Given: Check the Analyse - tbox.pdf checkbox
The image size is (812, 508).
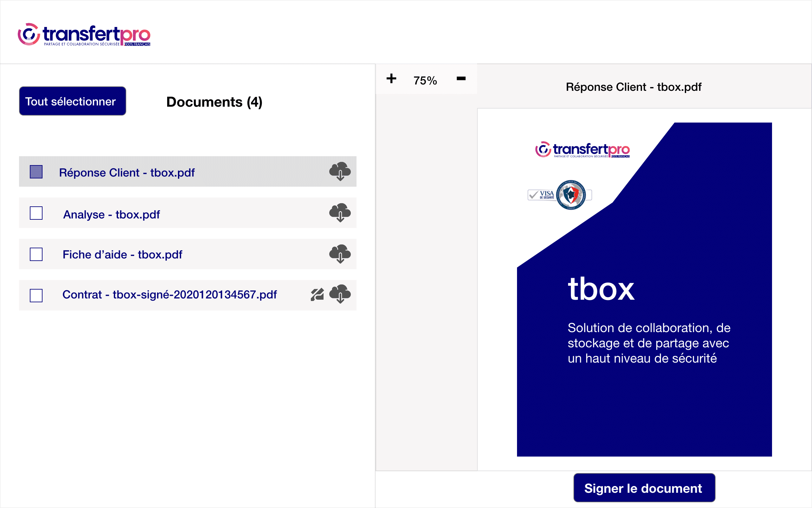Looking at the screenshot, I should (36, 213).
